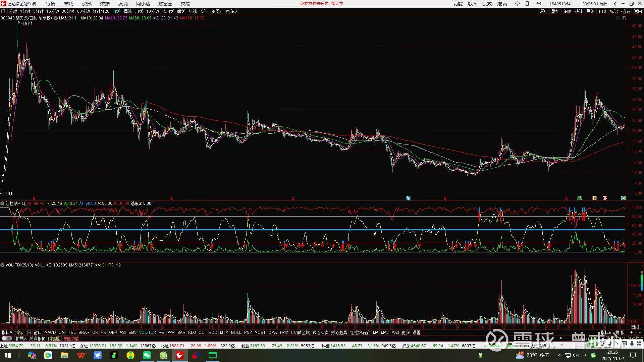Click the 画线 drawing button

click(x=590, y=11)
